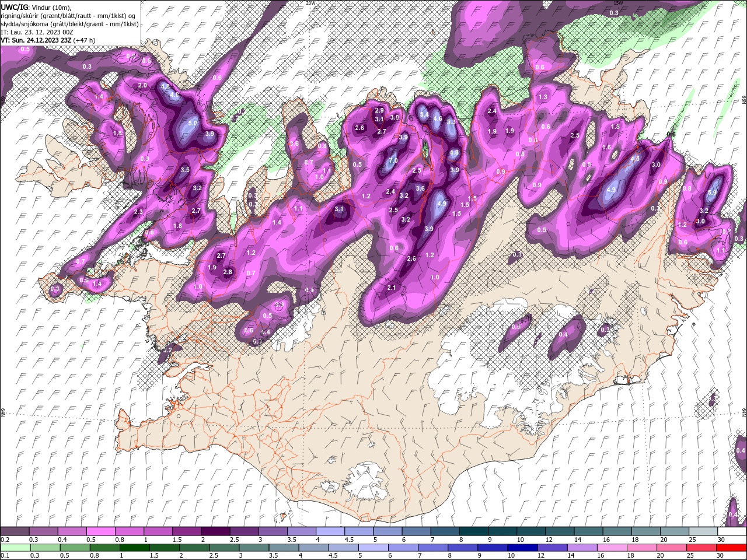Click the '4.5' precipitation value on the map
Viewport: 747px width, 560px height.
click(x=636, y=158)
